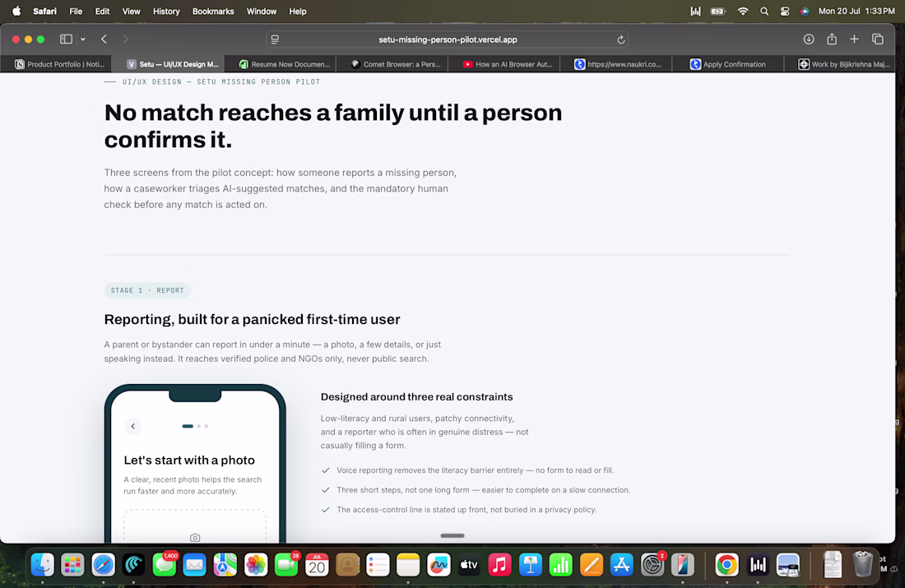Open the naukri.com tab
Screen dimensions: 905x588
pos(616,64)
